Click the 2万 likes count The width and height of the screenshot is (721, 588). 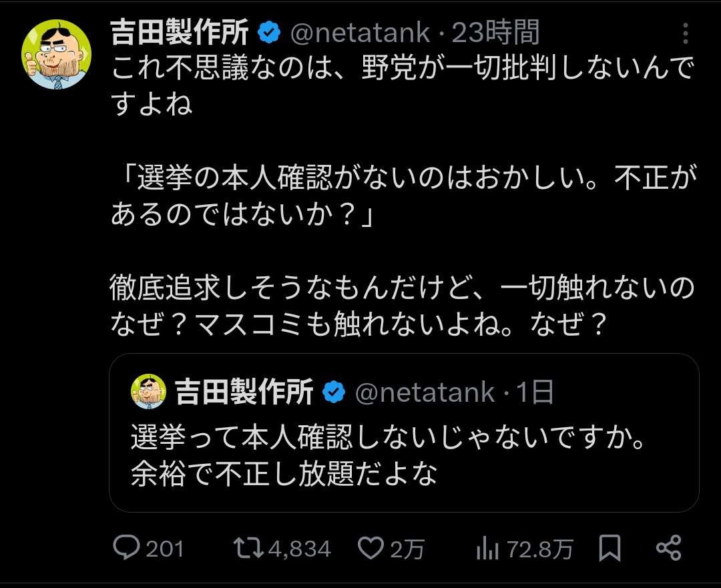tap(407, 549)
